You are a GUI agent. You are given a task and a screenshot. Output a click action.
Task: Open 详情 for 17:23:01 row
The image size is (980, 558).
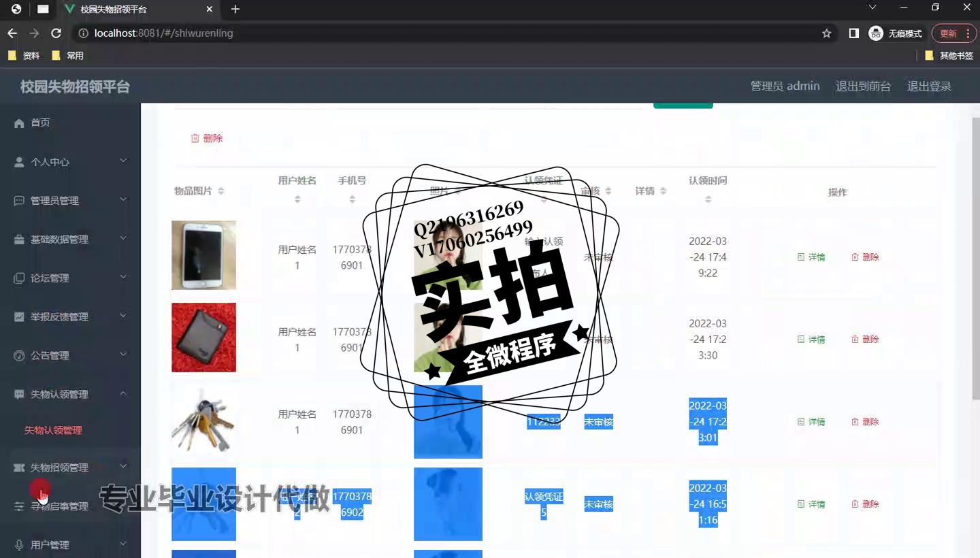tap(811, 422)
